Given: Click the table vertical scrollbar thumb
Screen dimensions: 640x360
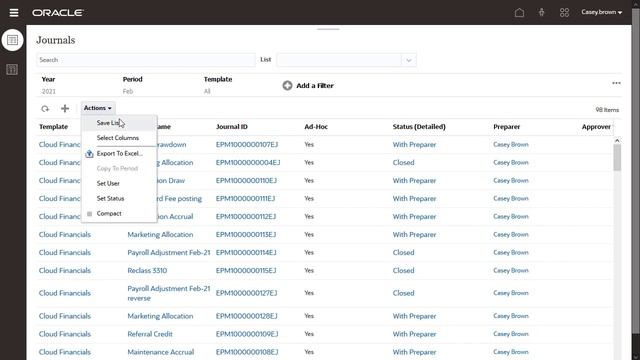Looking at the screenshot, I should [617, 158].
